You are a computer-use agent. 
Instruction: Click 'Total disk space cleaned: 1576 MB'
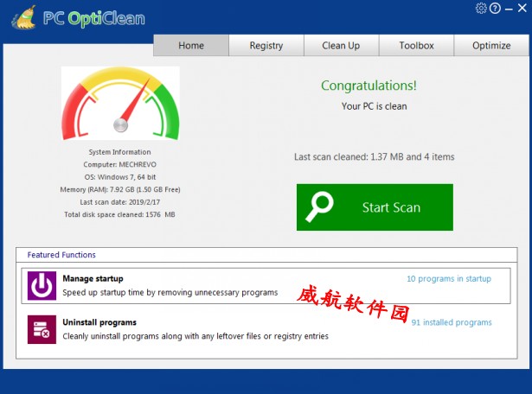click(119, 215)
